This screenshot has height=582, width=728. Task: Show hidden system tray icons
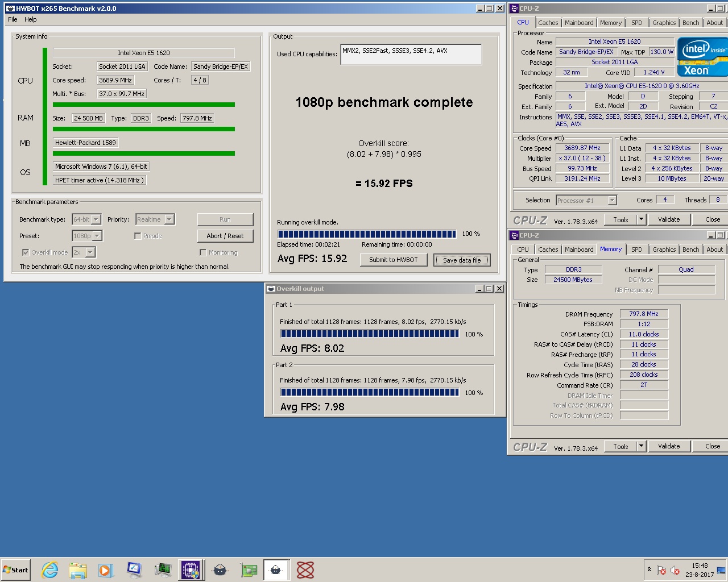pos(649,569)
